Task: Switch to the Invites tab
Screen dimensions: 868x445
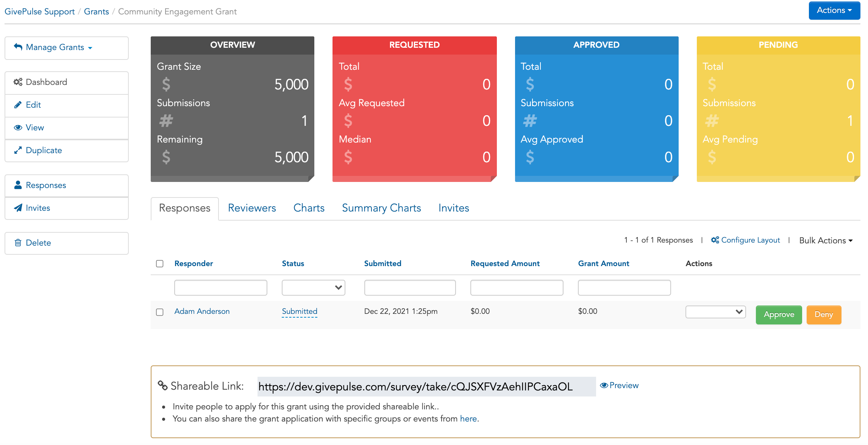Action: click(454, 208)
